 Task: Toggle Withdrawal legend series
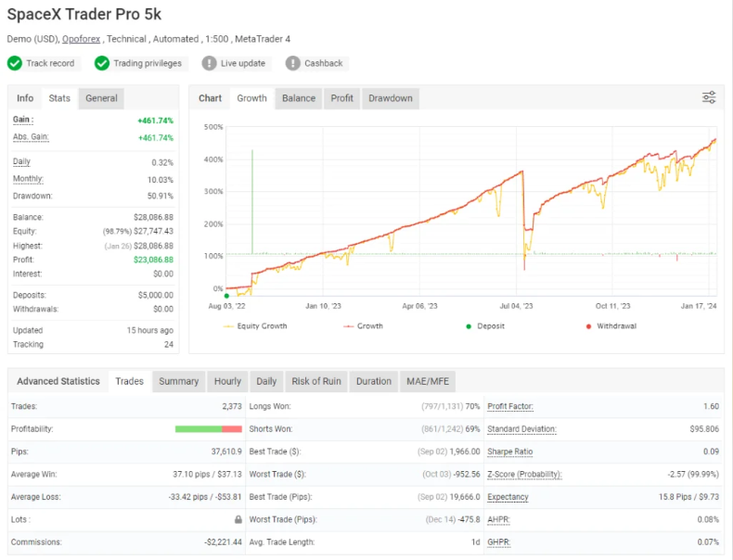point(611,326)
